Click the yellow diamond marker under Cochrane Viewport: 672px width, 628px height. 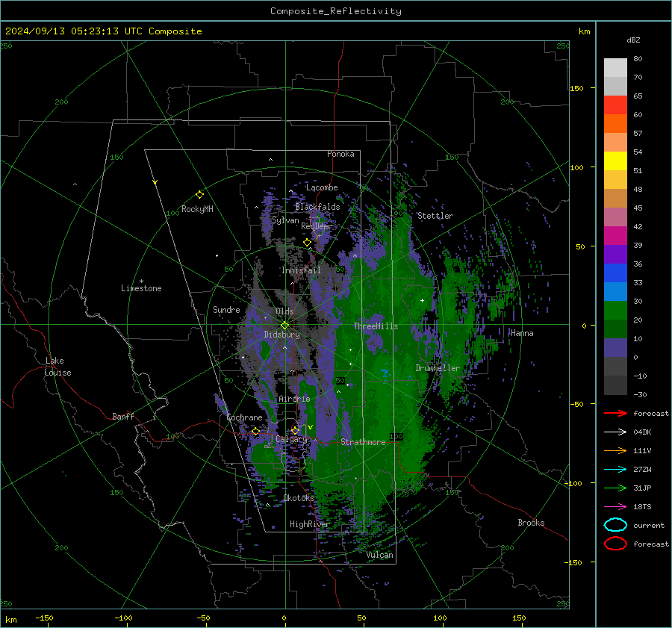tap(255, 432)
